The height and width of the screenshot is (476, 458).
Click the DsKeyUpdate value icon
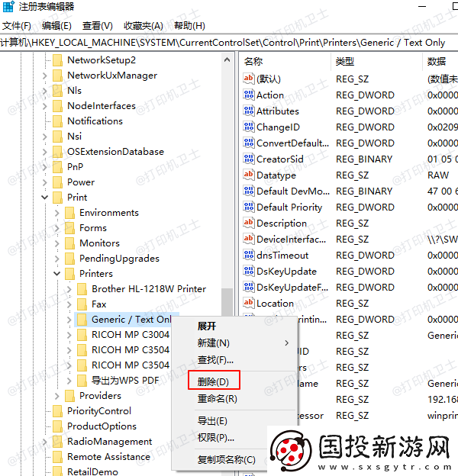click(248, 271)
